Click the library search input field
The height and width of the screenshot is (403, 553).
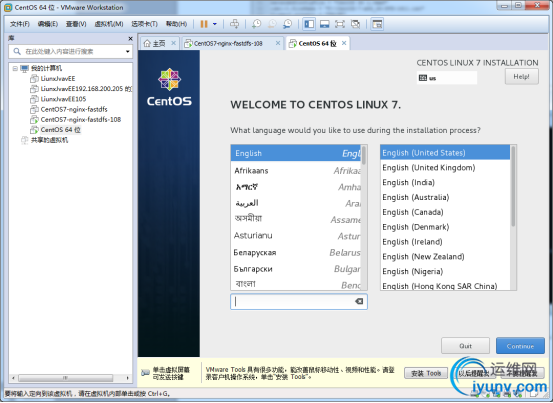pos(71,51)
